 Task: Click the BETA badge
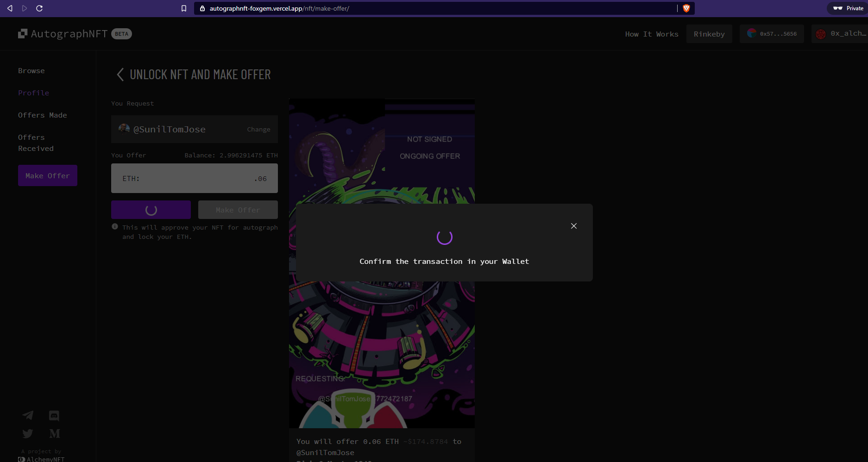pos(121,34)
